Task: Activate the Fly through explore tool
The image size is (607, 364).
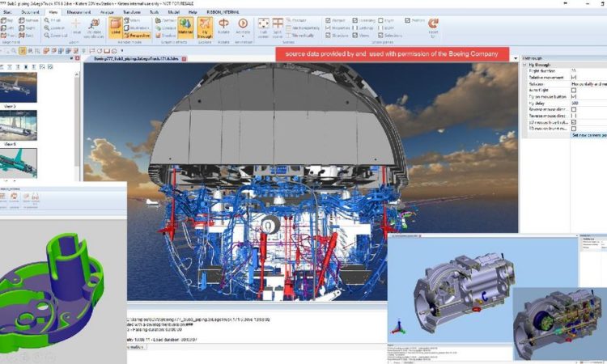Action: [205, 27]
